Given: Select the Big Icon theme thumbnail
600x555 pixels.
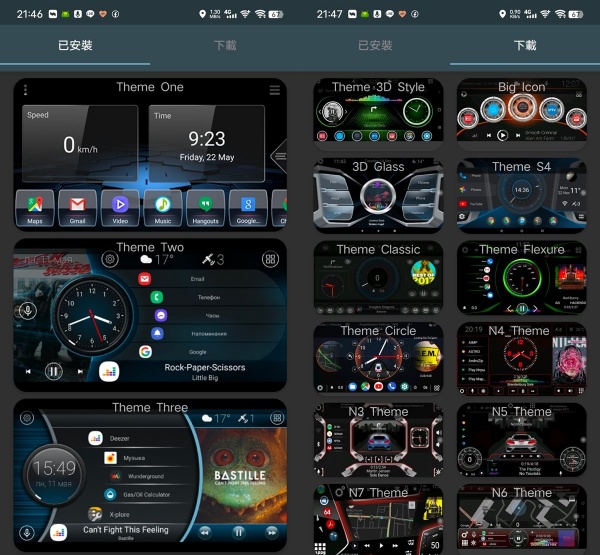Looking at the screenshot, I should pos(522,114).
